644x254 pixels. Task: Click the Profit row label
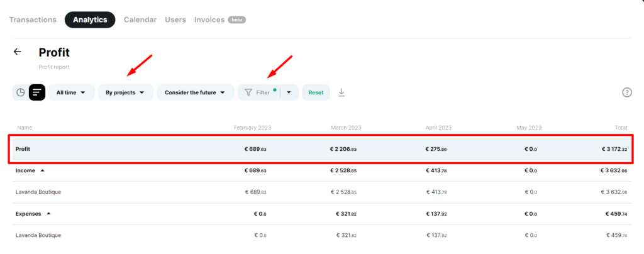click(x=23, y=149)
